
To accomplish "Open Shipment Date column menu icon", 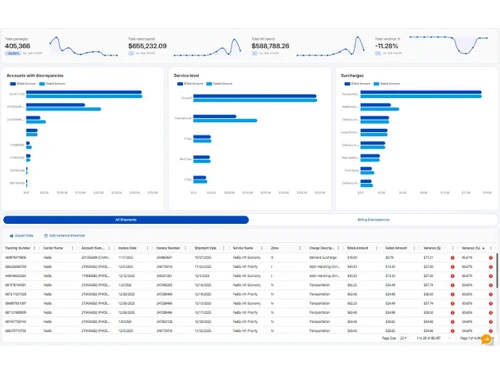I will pos(224,248).
